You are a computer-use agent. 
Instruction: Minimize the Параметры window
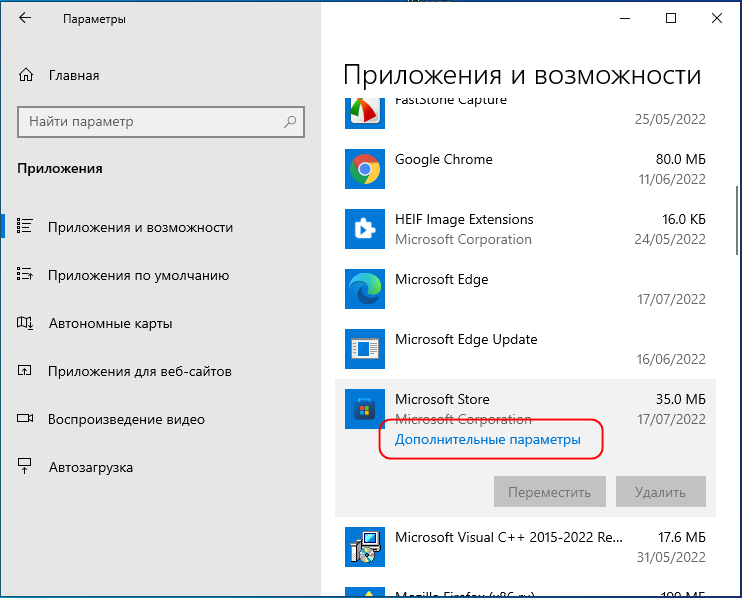tap(625, 18)
